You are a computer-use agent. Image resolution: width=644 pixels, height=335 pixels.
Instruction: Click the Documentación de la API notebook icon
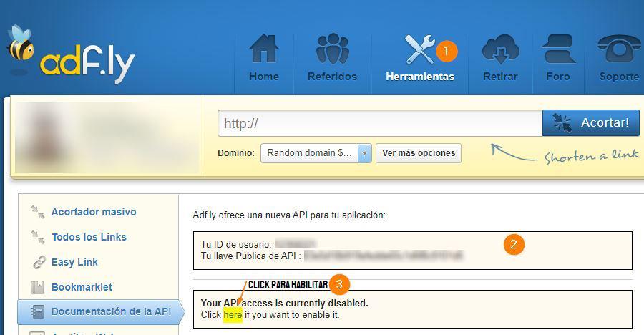click(37, 311)
